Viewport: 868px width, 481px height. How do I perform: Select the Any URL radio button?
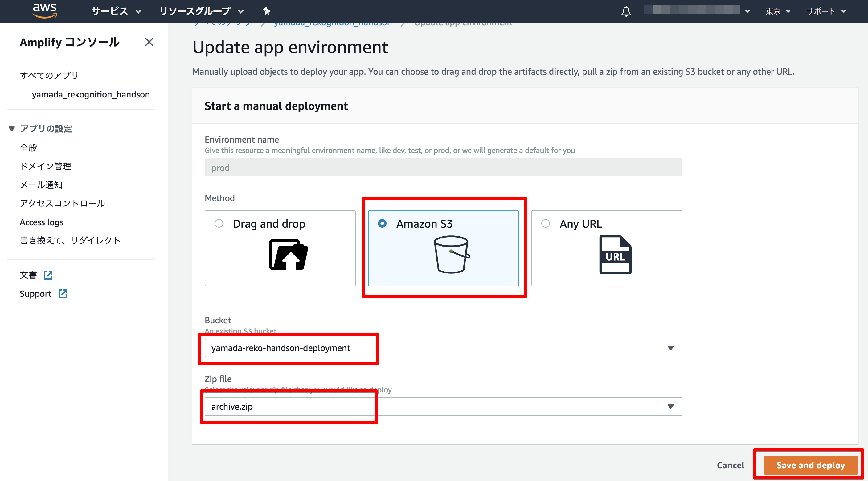click(x=546, y=224)
